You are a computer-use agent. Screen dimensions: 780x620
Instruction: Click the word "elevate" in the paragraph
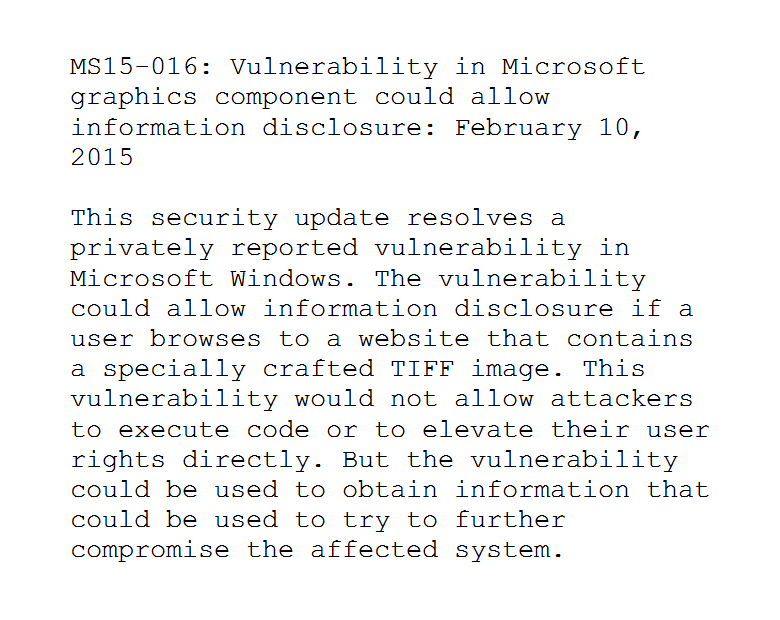(x=478, y=429)
